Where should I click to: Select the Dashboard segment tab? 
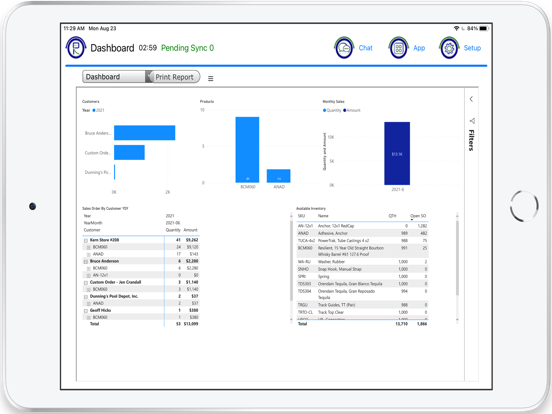(x=114, y=77)
